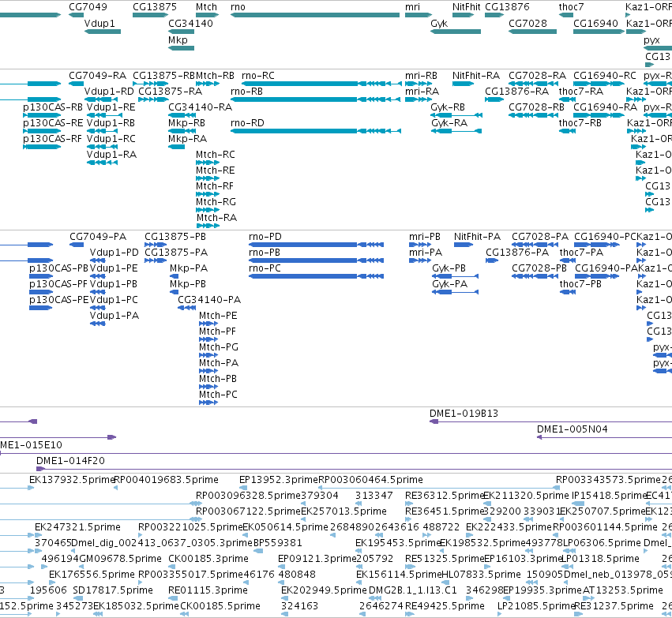
Task: Click the CG7049 gene label
Action: (x=88, y=7)
